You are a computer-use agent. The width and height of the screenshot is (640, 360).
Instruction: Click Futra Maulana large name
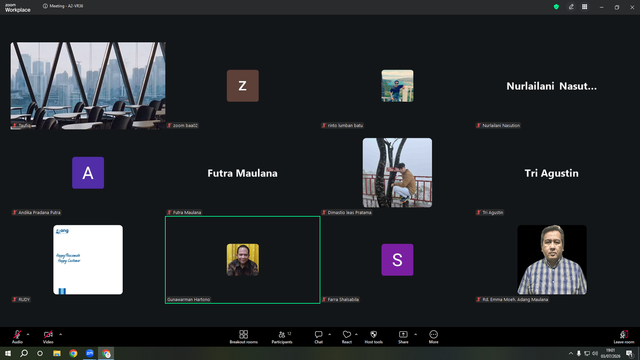[242, 173]
